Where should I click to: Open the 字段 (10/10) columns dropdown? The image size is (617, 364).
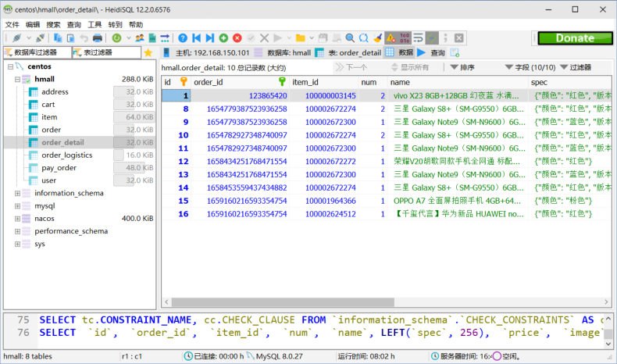tap(530, 67)
